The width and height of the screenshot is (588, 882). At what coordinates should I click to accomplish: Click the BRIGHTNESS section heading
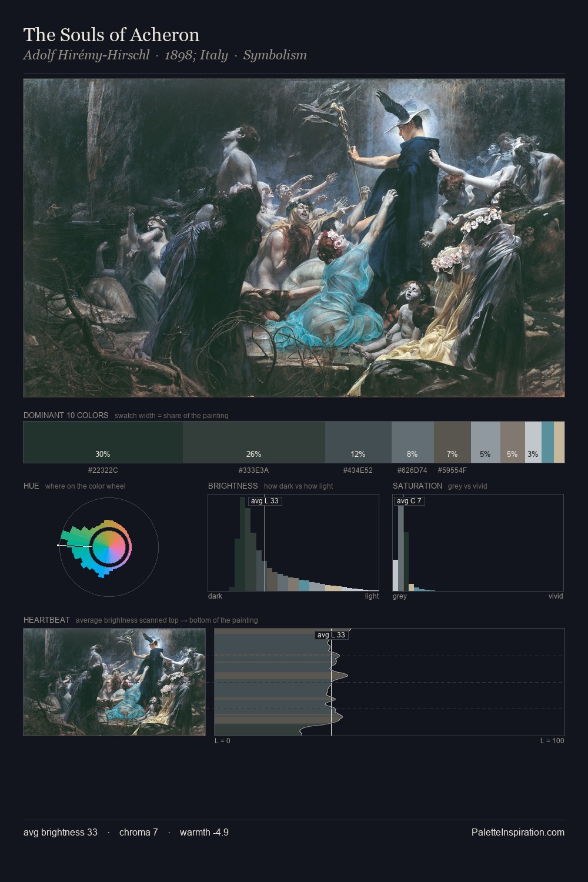tap(233, 486)
